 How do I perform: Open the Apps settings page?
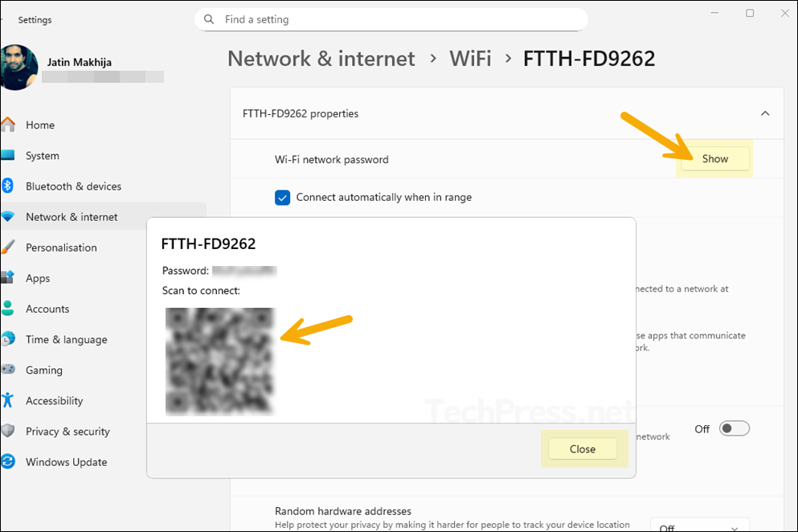click(38, 278)
